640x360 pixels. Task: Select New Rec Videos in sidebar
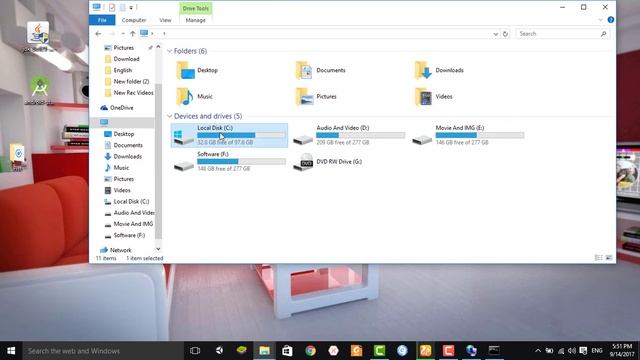(133, 93)
